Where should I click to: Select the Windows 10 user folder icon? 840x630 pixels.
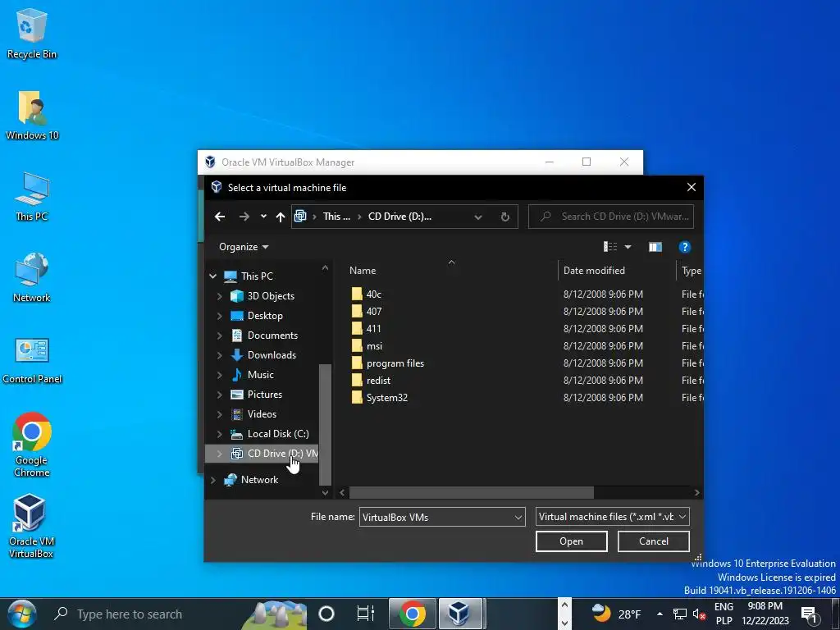click(32, 115)
